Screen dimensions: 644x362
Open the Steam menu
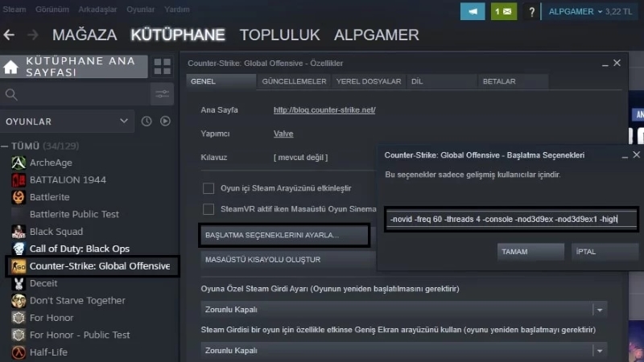14,9
